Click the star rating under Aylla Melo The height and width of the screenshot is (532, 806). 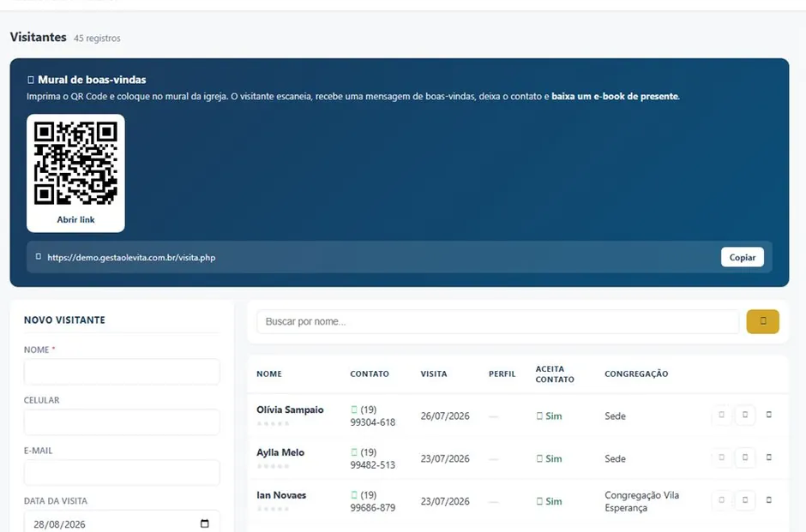tap(273, 466)
